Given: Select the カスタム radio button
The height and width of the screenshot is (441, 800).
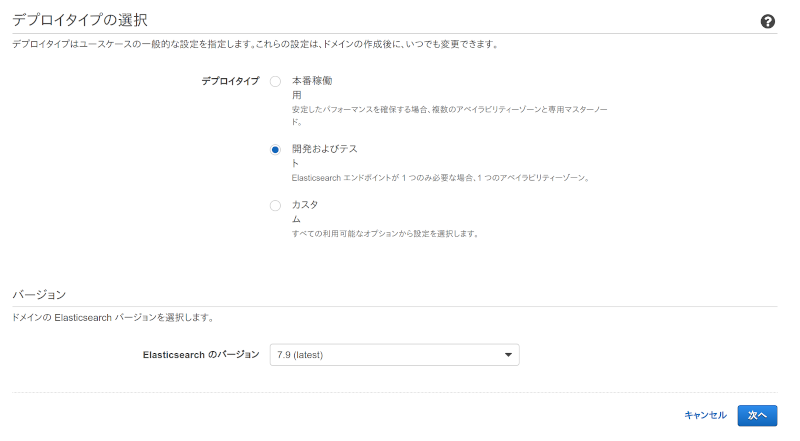Looking at the screenshot, I should point(275,206).
